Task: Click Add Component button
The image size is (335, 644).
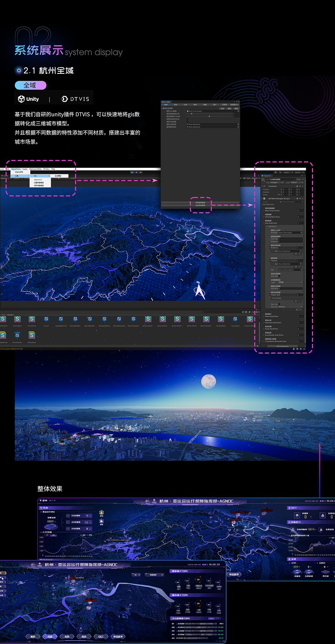Action: click(x=282, y=346)
